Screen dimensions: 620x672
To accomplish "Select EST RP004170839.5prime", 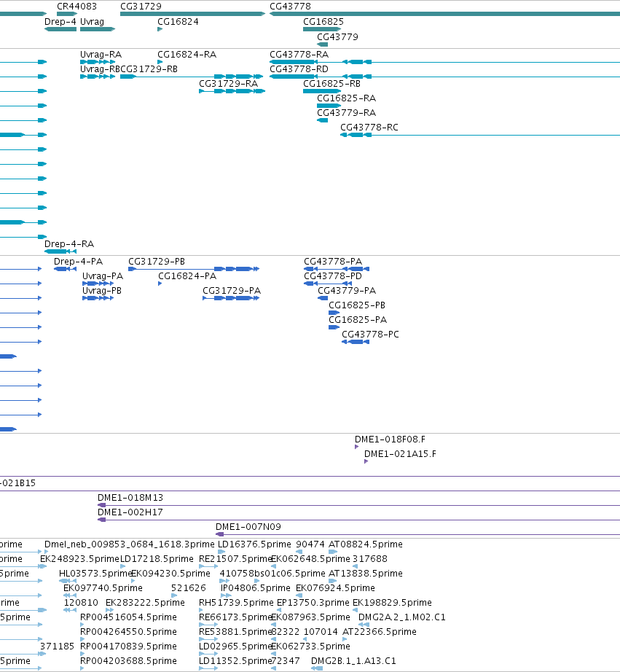I will click(x=128, y=646).
